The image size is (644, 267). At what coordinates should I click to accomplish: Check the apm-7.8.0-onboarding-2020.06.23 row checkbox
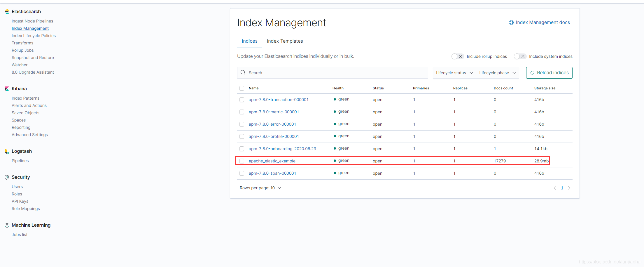[242, 149]
